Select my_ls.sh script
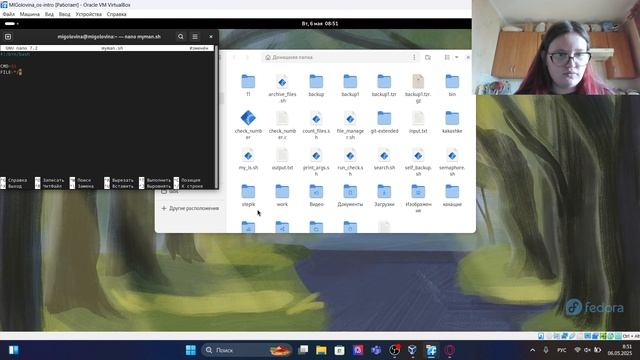The image size is (640, 360). pyautogui.click(x=248, y=159)
